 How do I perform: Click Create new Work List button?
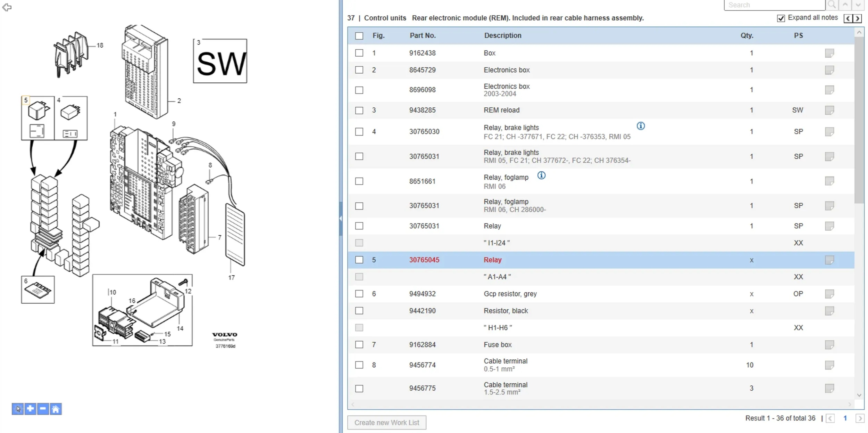(x=386, y=423)
